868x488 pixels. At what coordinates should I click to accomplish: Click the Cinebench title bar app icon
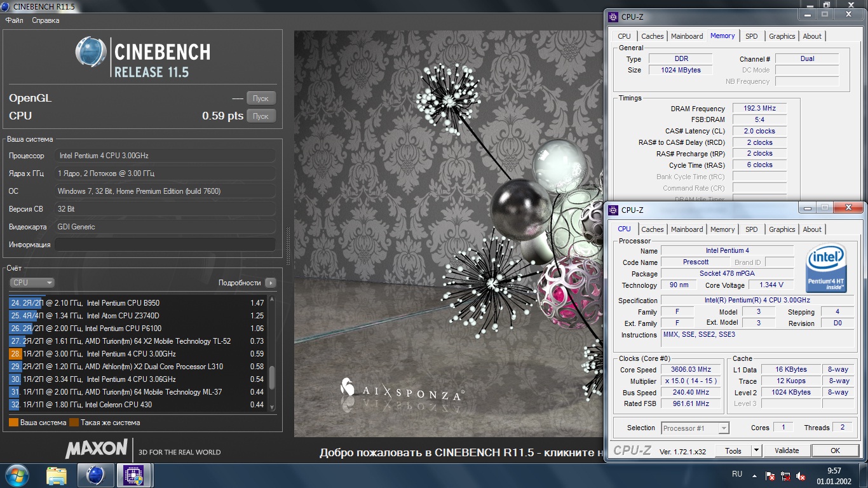6,7
